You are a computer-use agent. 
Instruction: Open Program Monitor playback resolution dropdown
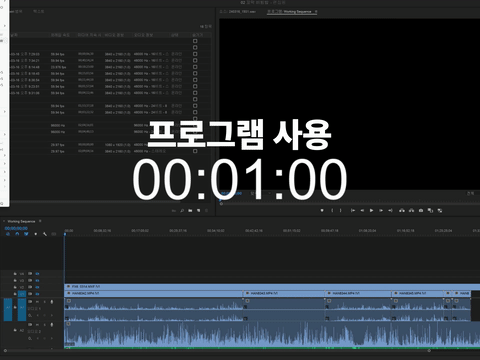click(470, 193)
